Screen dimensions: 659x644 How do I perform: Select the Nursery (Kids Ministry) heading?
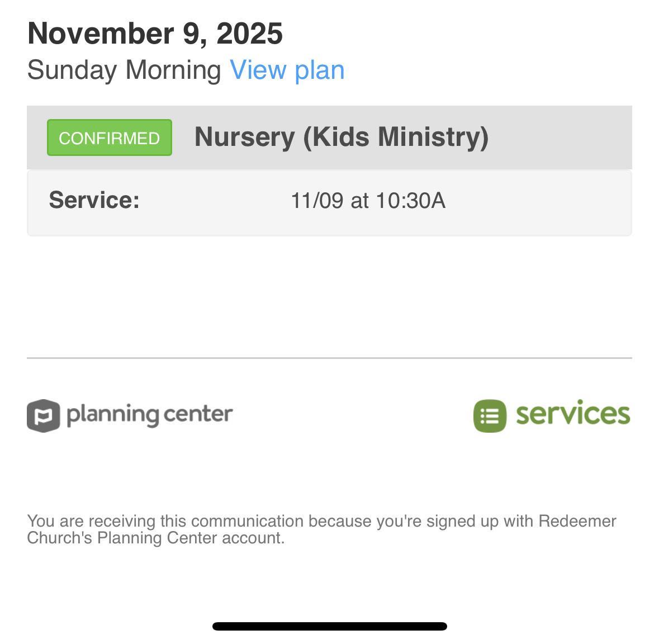[341, 137]
